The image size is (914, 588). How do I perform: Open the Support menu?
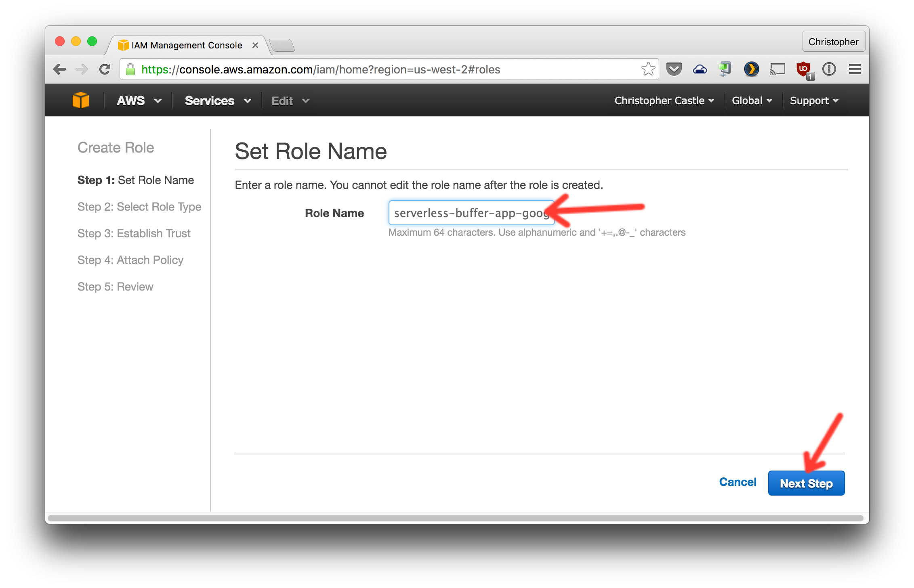tap(814, 100)
